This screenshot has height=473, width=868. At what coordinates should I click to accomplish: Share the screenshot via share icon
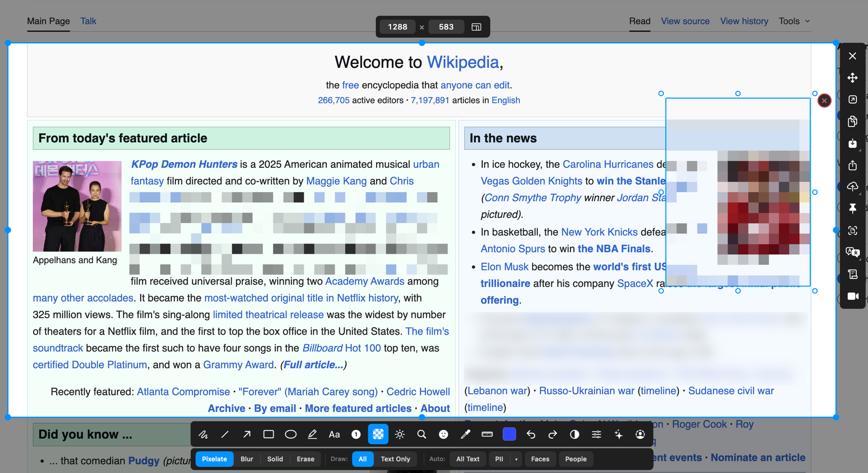coord(852,165)
